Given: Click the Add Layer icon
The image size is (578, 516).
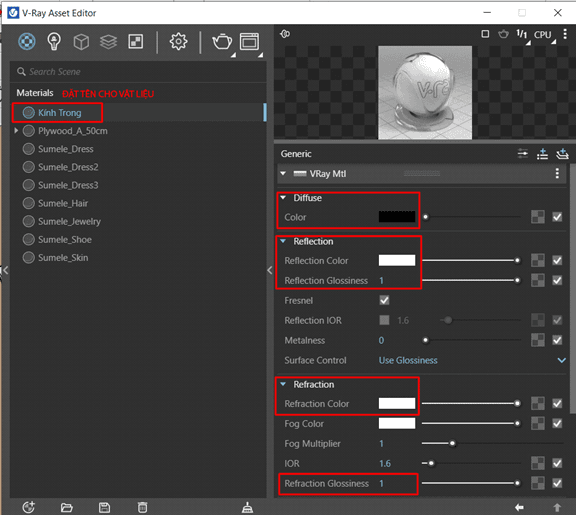Looking at the screenshot, I should (x=562, y=154).
